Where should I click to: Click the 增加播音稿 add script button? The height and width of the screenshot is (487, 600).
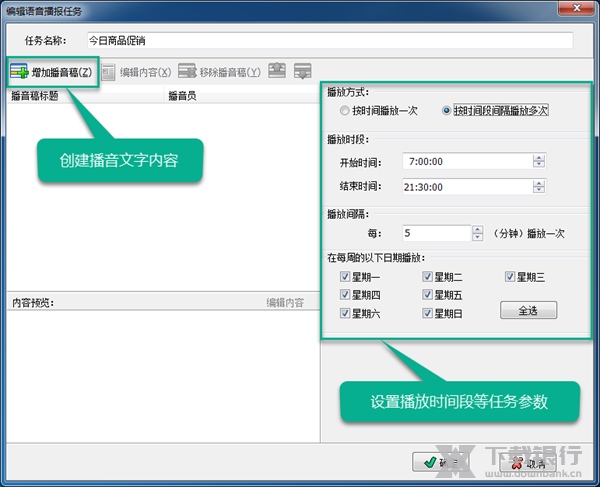52,73
